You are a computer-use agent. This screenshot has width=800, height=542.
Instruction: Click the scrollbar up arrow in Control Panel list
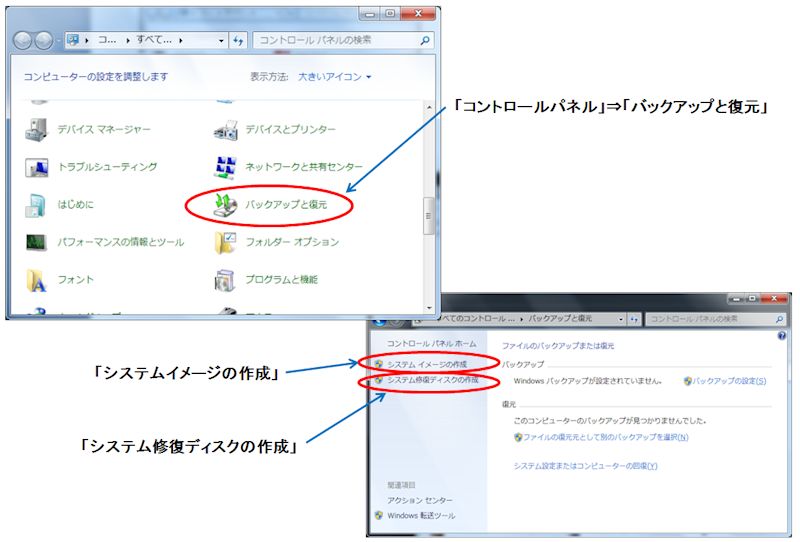(x=429, y=107)
